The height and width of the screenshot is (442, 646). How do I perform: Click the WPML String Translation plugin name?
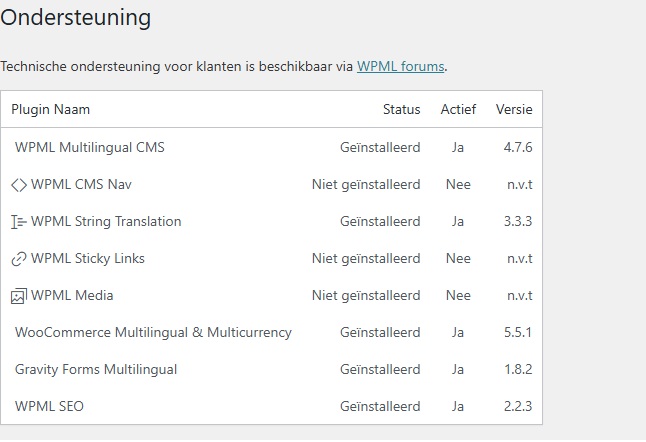[106, 222]
